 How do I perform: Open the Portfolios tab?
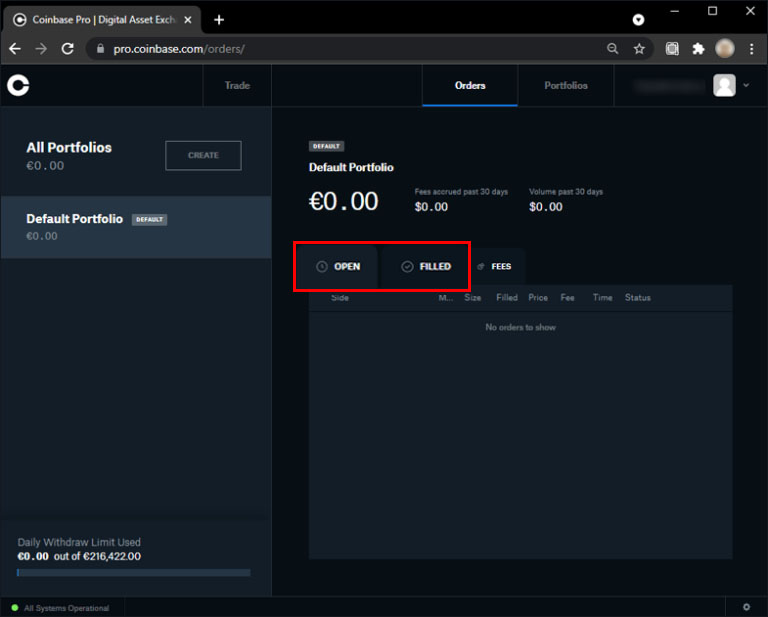[566, 86]
